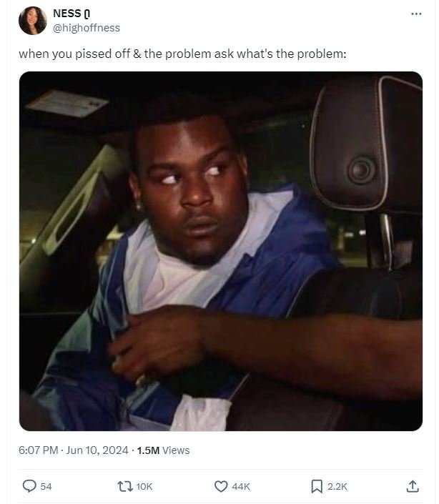The width and height of the screenshot is (439, 504).
Task: Click the 2.2K bookmarks count
Action: click(337, 486)
